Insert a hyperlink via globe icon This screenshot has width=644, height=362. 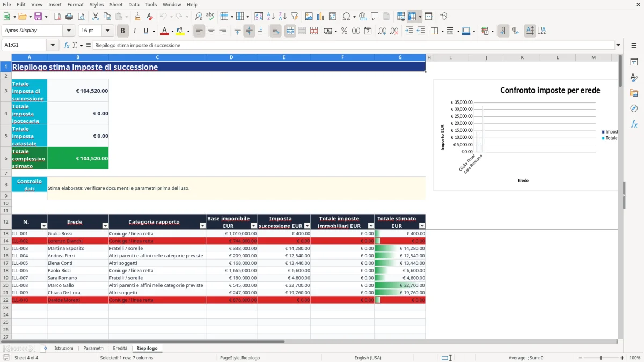click(x=363, y=17)
